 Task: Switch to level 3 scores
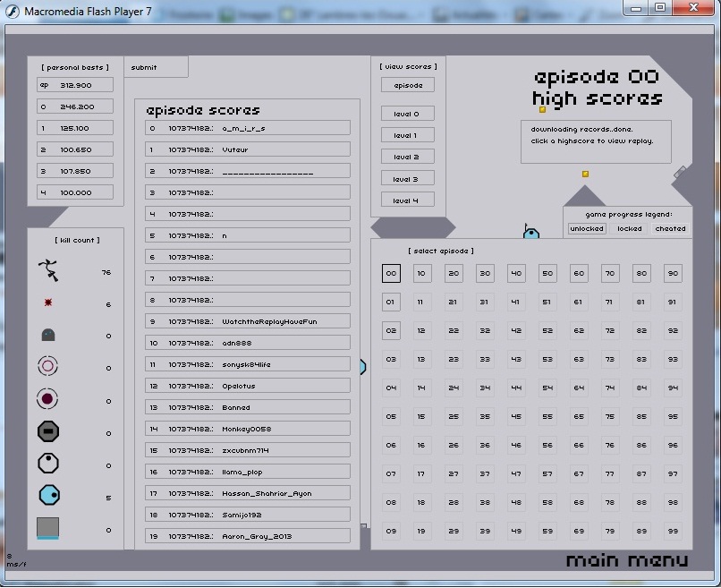point(407,179)
